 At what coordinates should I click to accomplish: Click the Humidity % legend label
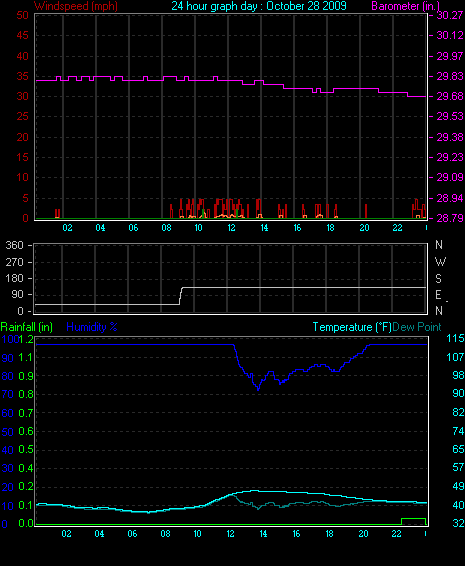92,327
